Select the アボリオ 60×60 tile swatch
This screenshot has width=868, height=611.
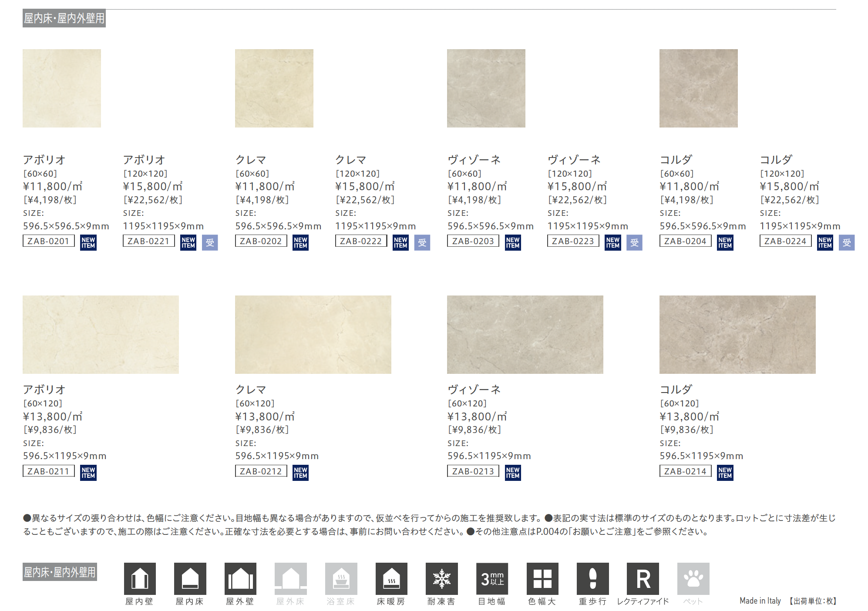pos(62,88)
